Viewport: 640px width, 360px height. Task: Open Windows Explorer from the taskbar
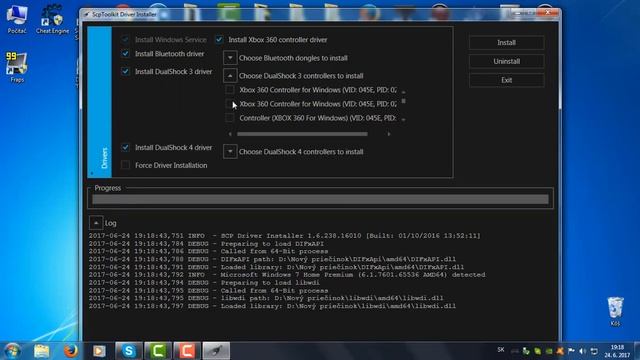pyautogui.click(x=42, y=351)
